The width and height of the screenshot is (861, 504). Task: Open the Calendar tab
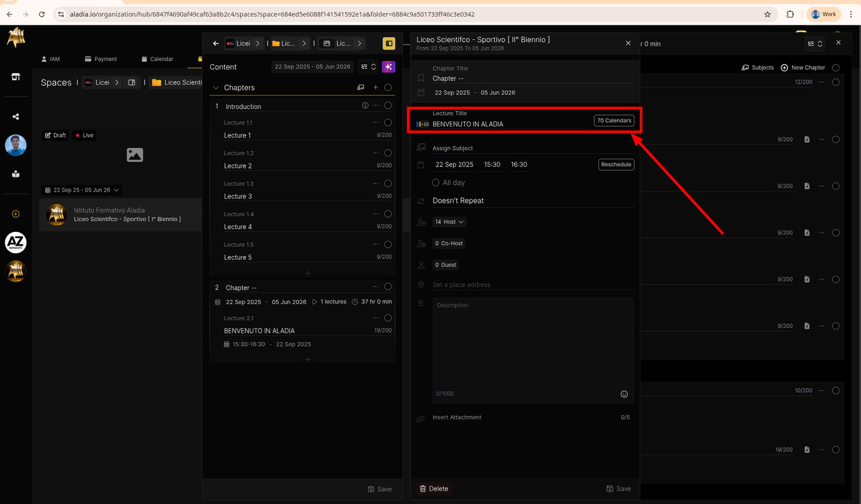pyautogui.click(x=157, y=59)
